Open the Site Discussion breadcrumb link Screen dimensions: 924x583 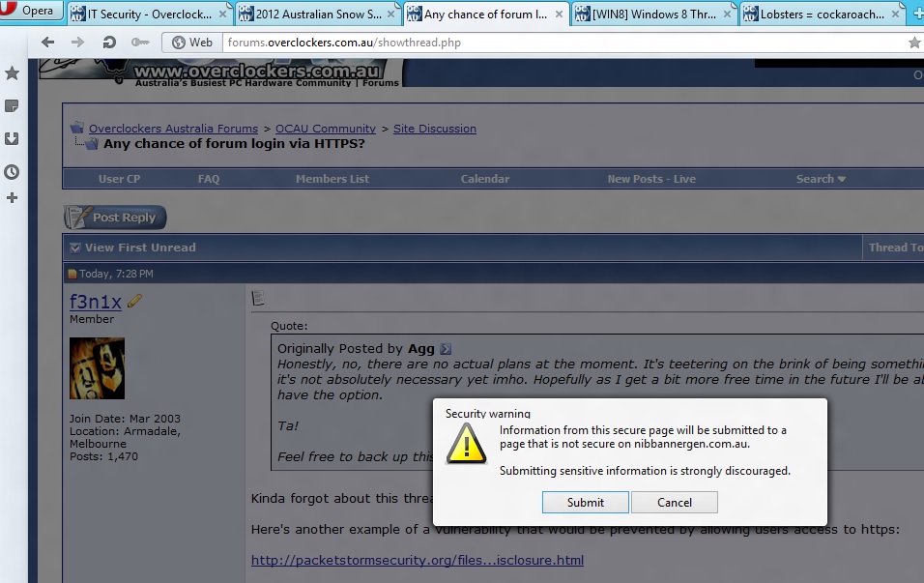coord(435,129)
